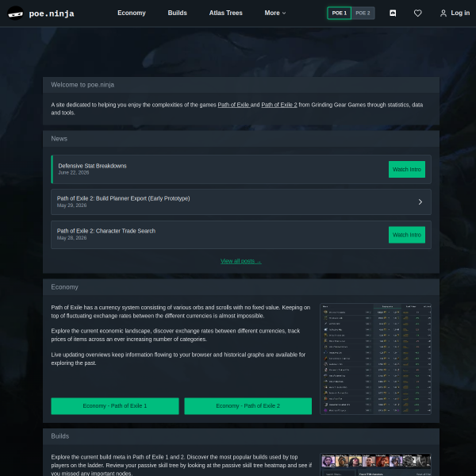Screen dimensions: 476x476
Task: Open the builds character portraits thumbnail
Action: [x=375, y=464]
